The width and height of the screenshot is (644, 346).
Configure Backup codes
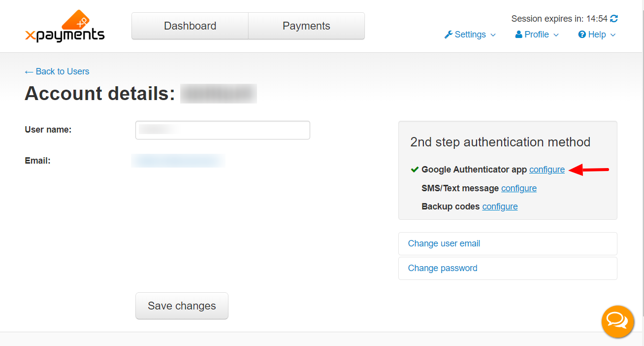(500, 207)
